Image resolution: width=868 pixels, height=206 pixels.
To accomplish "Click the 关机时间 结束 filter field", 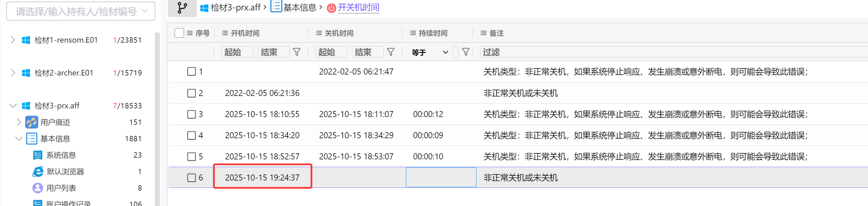I will (x=368, y=52).
